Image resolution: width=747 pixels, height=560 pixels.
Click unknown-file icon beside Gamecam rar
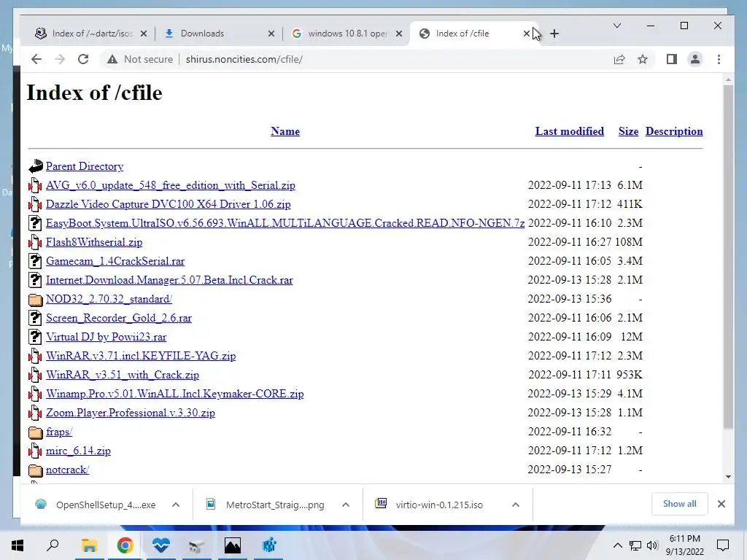pyautogui.click(x=35, y=261)
